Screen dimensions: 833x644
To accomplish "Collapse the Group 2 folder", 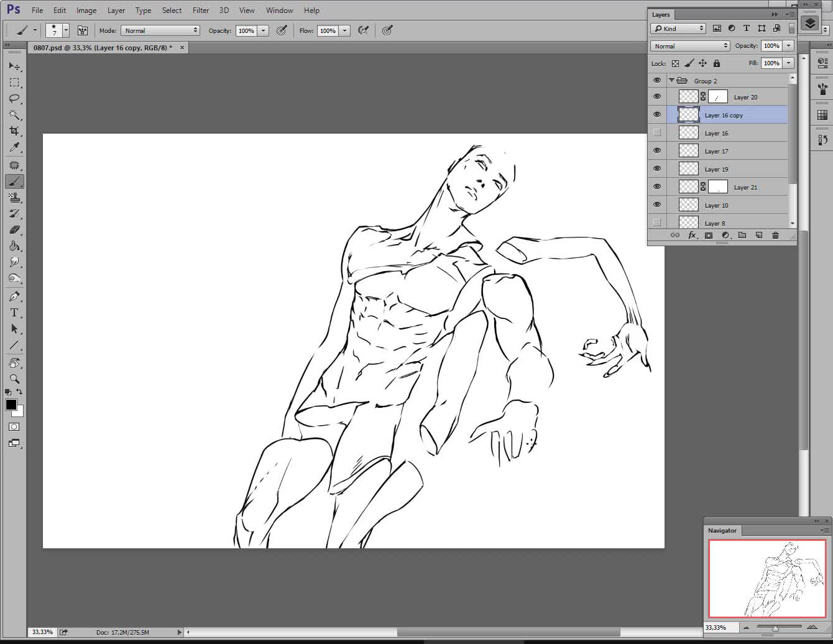I will tap(671, 80).
